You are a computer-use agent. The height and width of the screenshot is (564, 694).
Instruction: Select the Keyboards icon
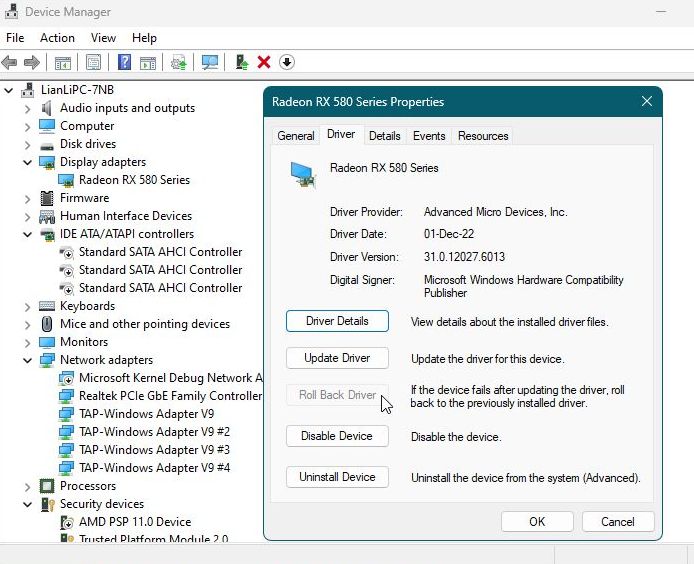47,306
